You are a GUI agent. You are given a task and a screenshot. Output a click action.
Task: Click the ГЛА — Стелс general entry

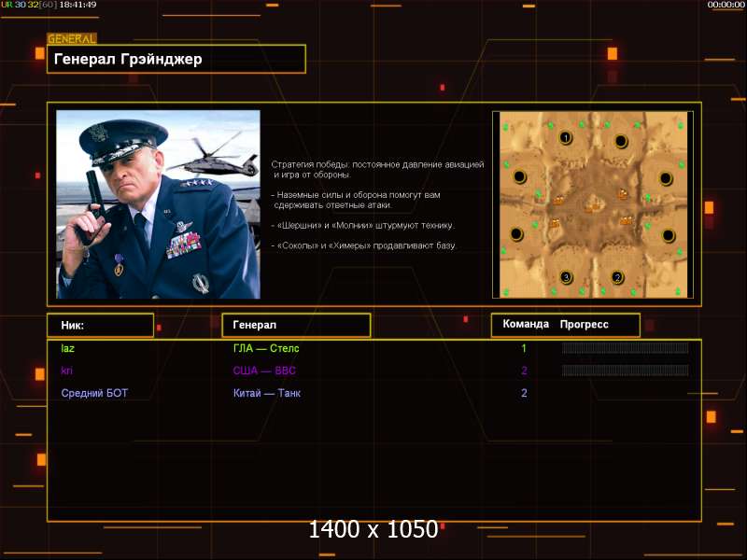pos(266,348)
